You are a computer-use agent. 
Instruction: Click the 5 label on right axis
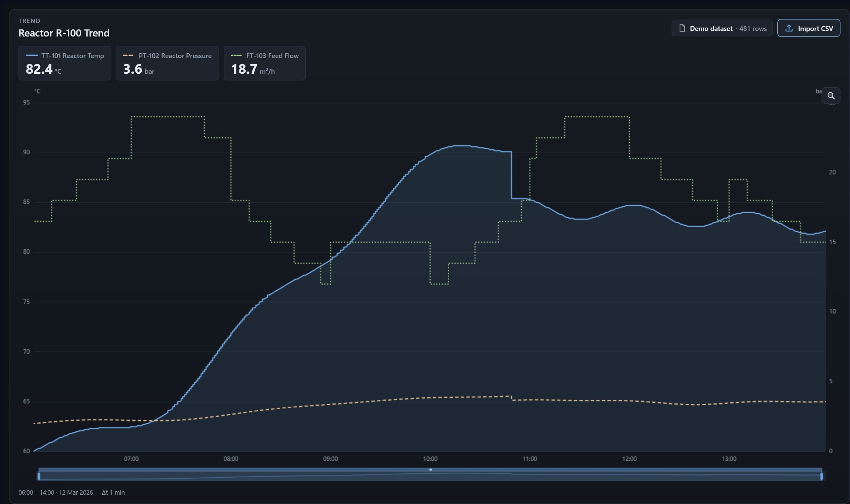coord(831,381)
